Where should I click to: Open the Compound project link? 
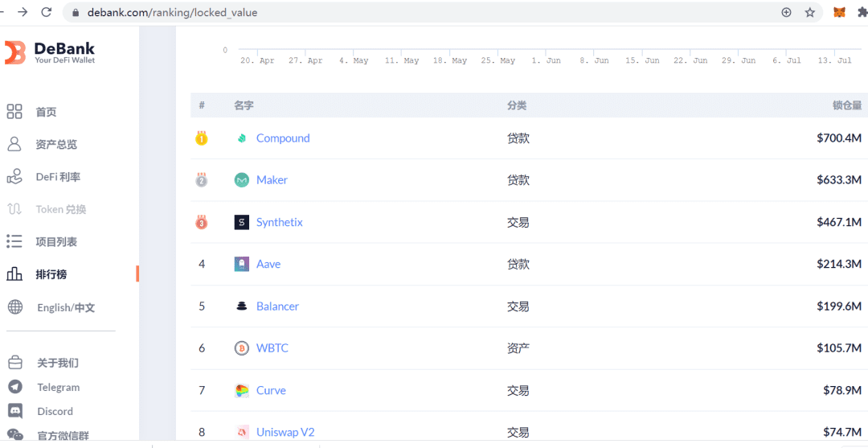click(x=283, y=138)
